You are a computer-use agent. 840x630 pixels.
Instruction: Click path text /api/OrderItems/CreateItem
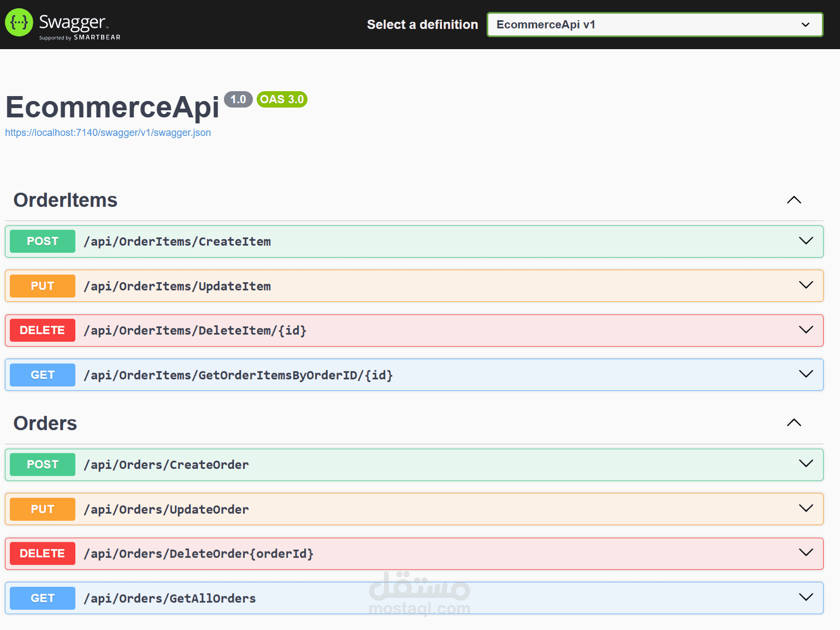(177, 241)
